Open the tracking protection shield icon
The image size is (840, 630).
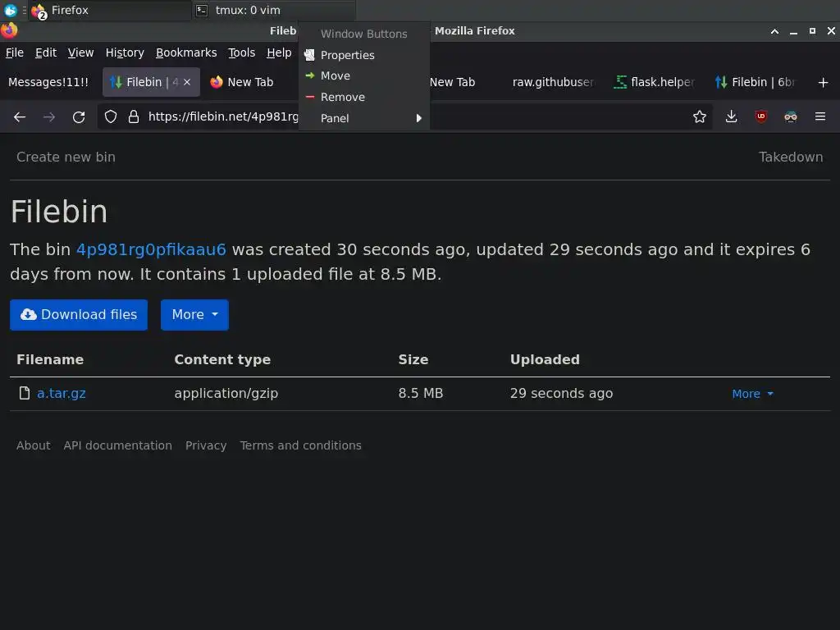[x=111, y=116]
